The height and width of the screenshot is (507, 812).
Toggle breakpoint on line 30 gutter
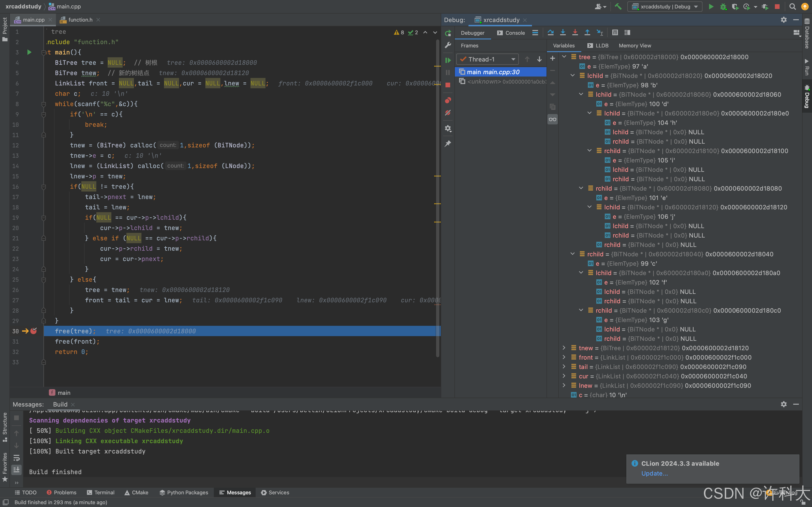pyautogui.click(x=34, y=331)
